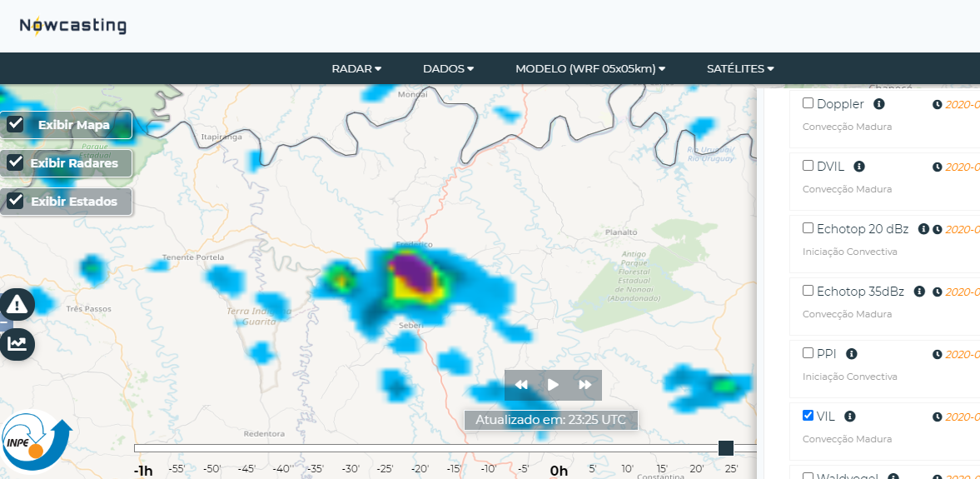Click the info icon next to DVIL
The image size is (980, 479).
(859, 167)
